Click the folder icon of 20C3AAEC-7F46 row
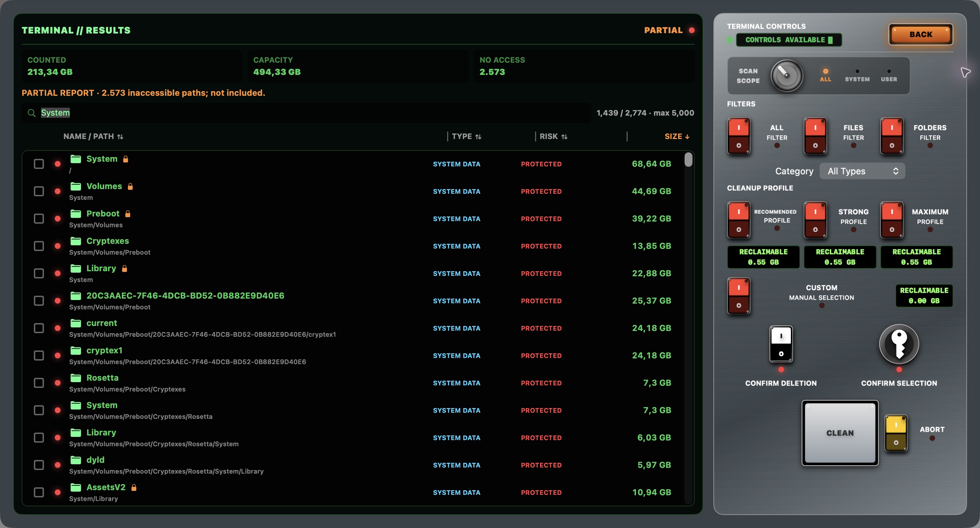This screenshot has width=980, height=528. [76, 296]
